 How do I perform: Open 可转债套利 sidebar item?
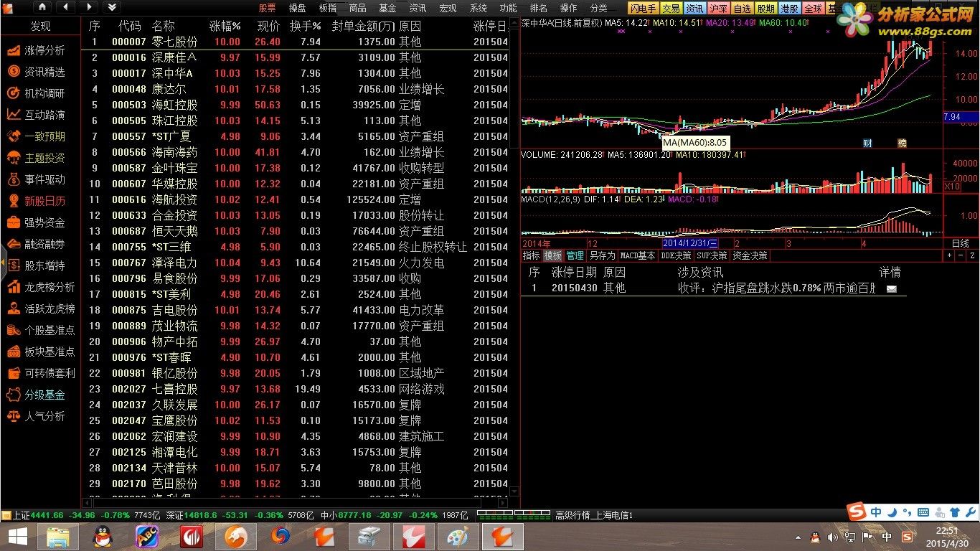tap(40, 373)
